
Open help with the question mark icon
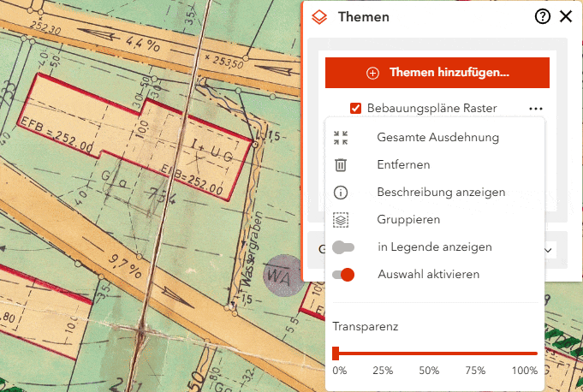[542, 16]
